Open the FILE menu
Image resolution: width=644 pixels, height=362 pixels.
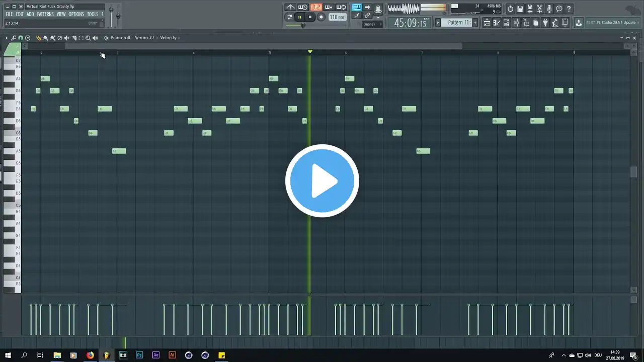[x=9, y=15]
